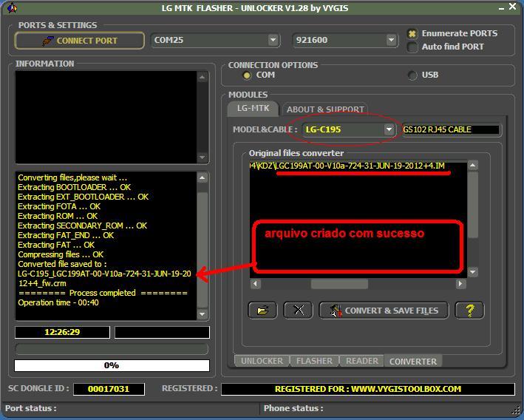The image size is (524, 420).
Task: Click the 12:26:29 clock display
Action: click(62, 332)
